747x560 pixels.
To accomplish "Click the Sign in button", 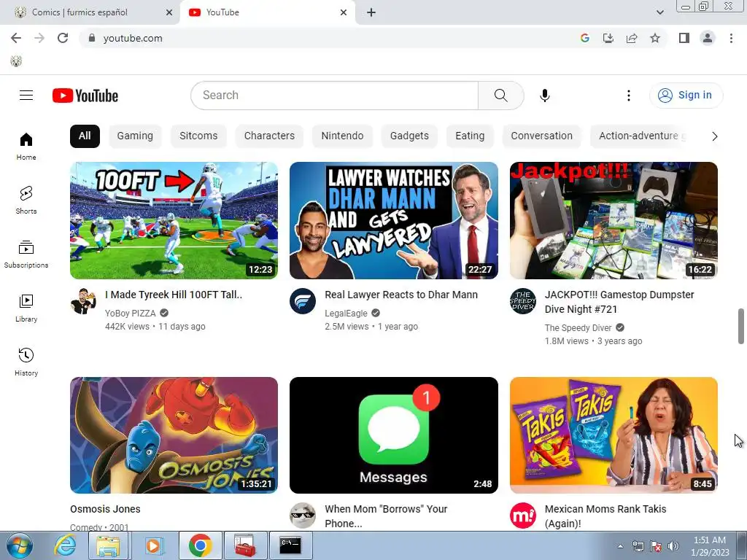I will [x=686, y=96].
